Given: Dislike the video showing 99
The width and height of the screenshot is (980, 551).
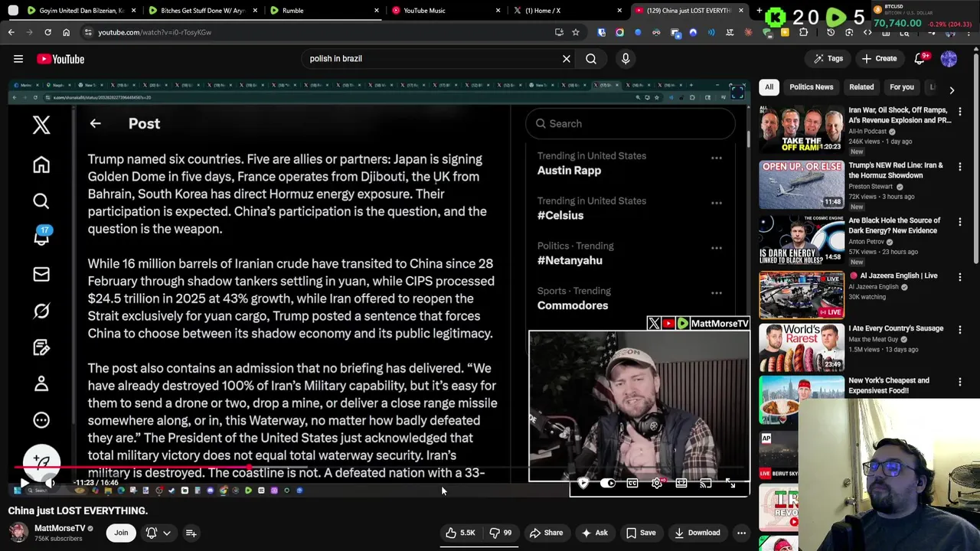Looking at the screenshot, I should click(x=501, y=533).
